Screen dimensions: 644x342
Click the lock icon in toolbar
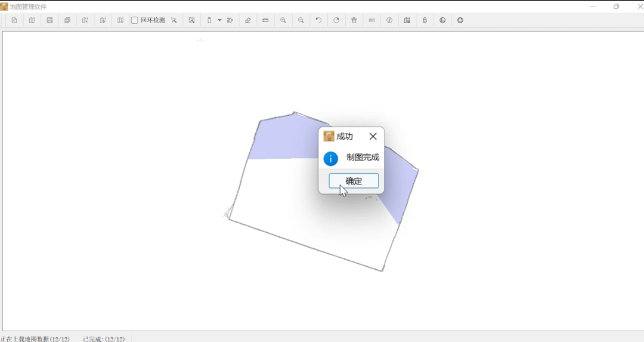point(425,20)
